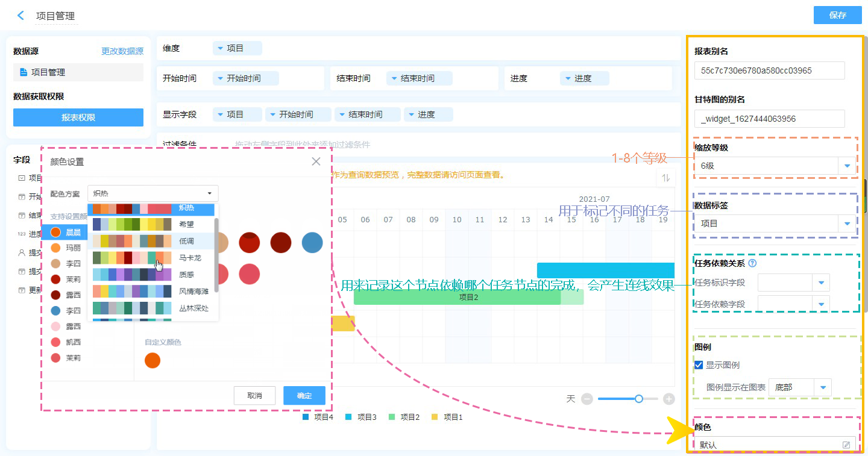Click the sort icon above Gantt chart
This screenshot has width=868, height=456.
pos(665,178)
